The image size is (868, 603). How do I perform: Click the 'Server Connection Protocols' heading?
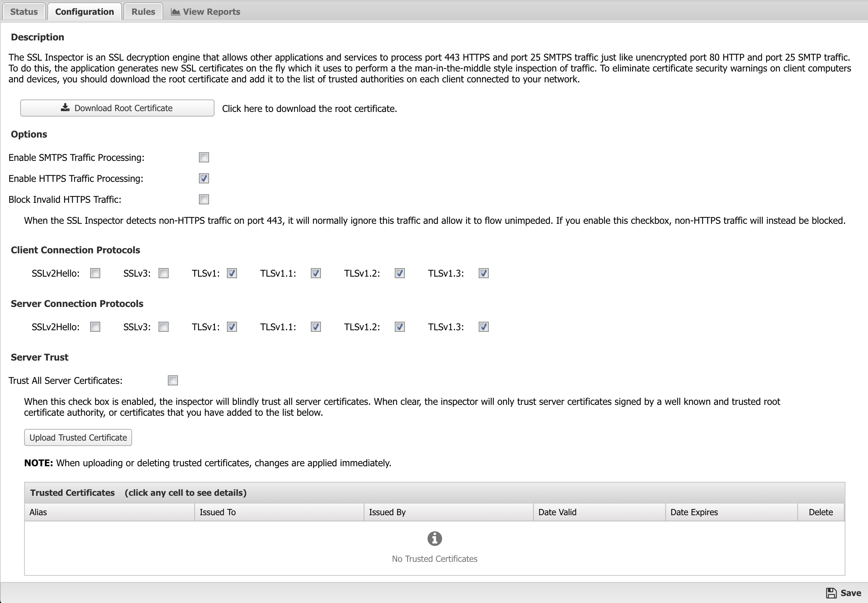pos(77,303)
